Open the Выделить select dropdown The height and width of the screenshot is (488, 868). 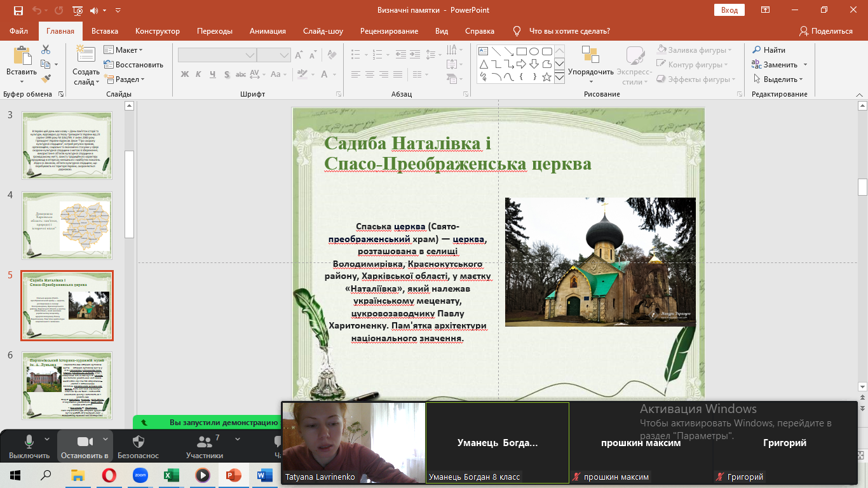pos(778,79)
